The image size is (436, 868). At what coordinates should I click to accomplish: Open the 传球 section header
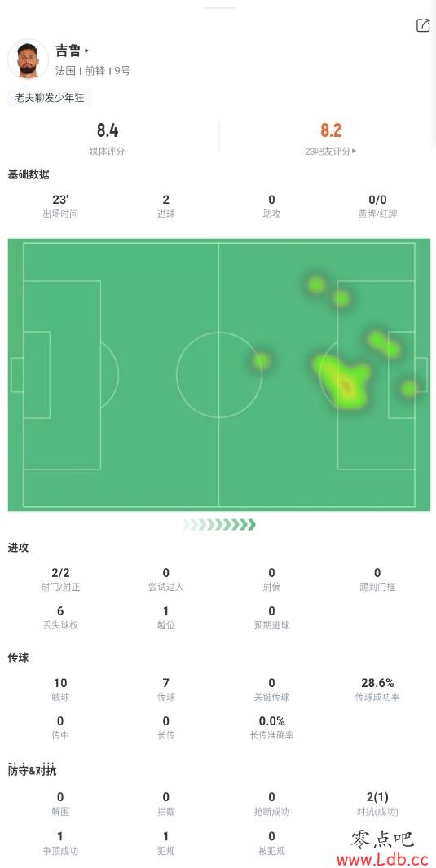(x=18, y=658)
